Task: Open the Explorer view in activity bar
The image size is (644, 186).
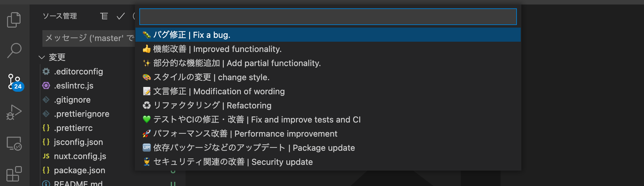Action: pos(14,20)
